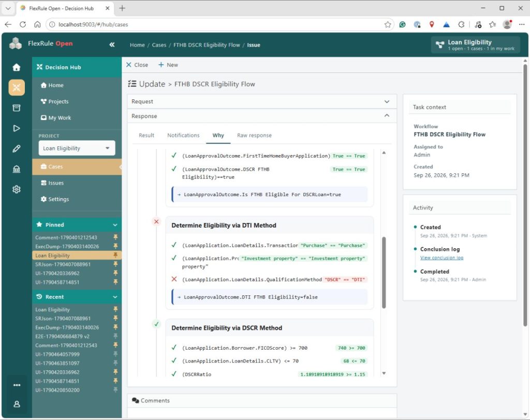
Task: Go back using the browser back arrow
Action: point(8,24)
